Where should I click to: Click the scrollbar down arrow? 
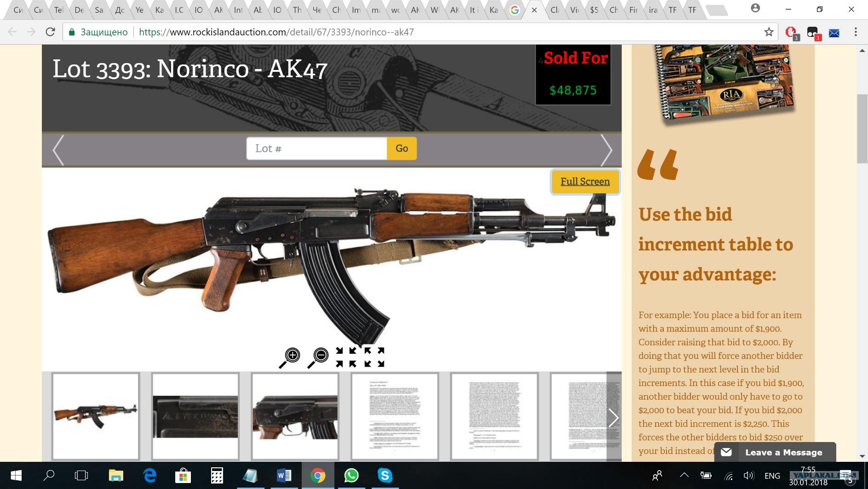coord(862,456)
